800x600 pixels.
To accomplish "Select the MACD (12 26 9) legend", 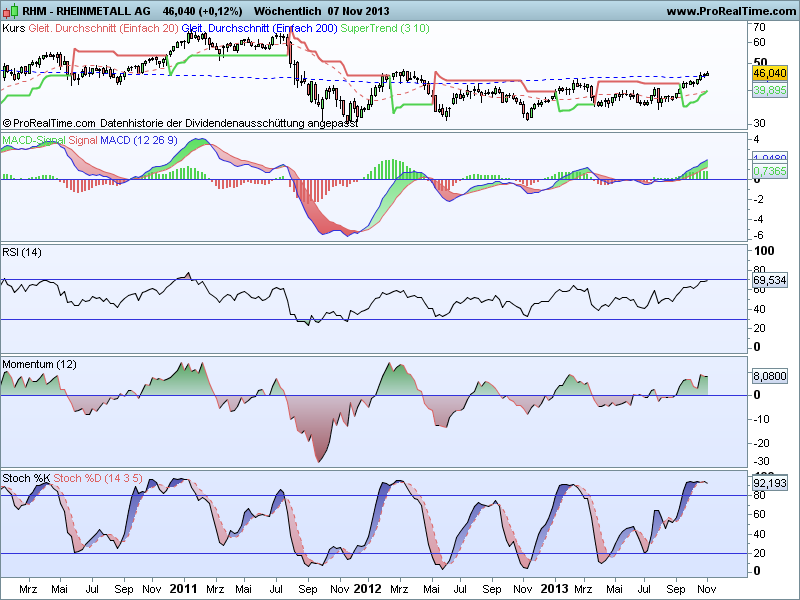I will pos(139,140).
